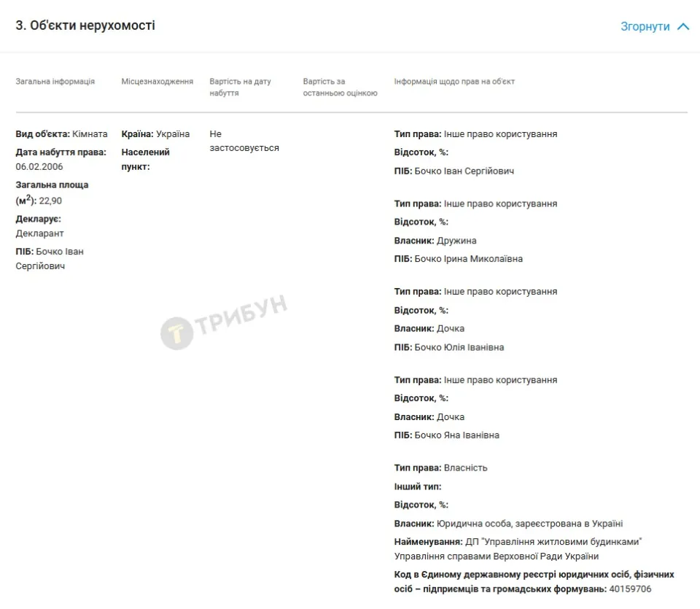The image size is (700, 609).
Task: Select the acquisition date 06.02.2006
Action: (39, 166)
